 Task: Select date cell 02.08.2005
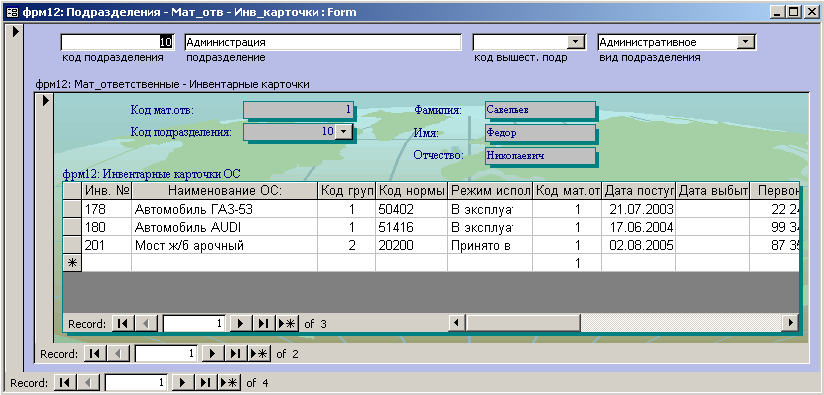[638, 245]
